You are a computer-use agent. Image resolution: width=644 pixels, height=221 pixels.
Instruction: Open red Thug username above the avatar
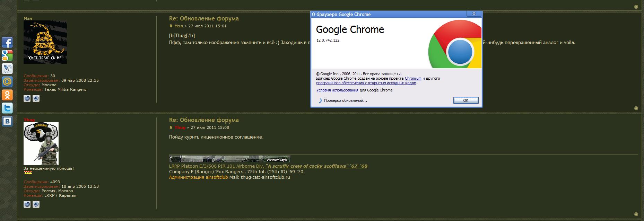tap(29, 120)
